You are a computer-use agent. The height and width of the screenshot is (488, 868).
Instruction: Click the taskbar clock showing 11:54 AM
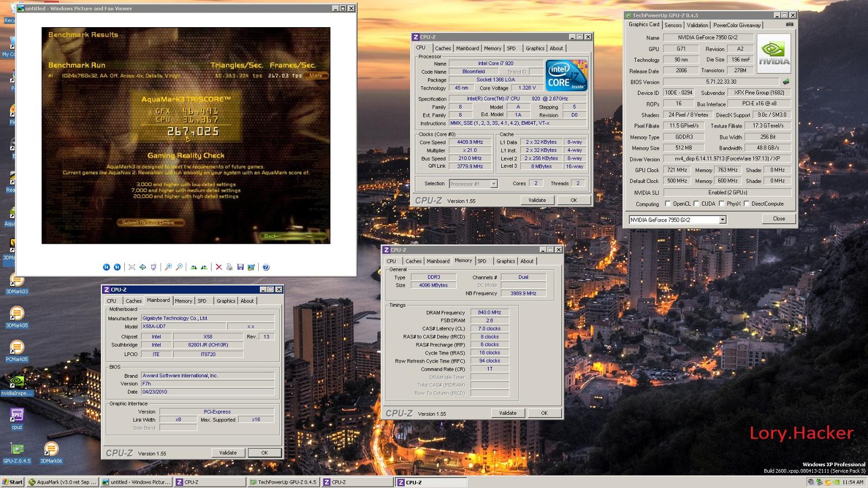853,482
